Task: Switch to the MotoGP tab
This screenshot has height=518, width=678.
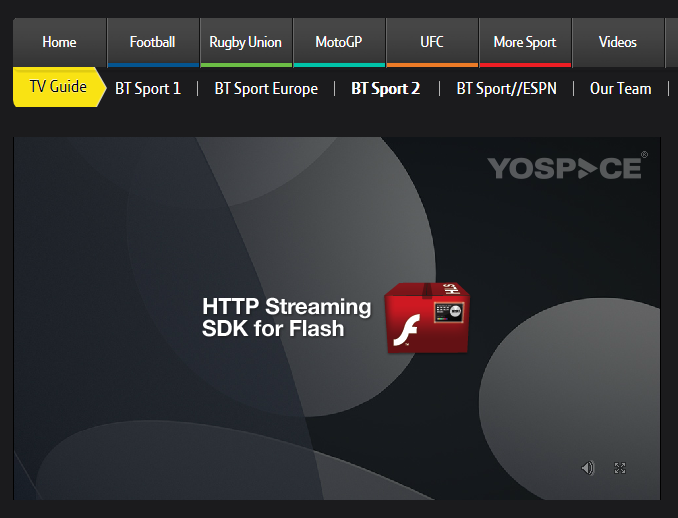Action: tap(339, 42)
